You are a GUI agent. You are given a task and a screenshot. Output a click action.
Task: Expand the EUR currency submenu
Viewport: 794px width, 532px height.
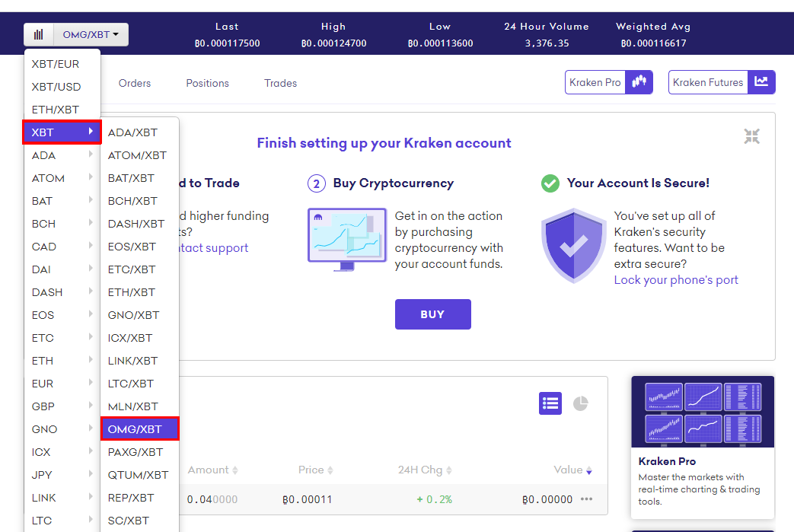pyautogui.click(x=62, y=384)
